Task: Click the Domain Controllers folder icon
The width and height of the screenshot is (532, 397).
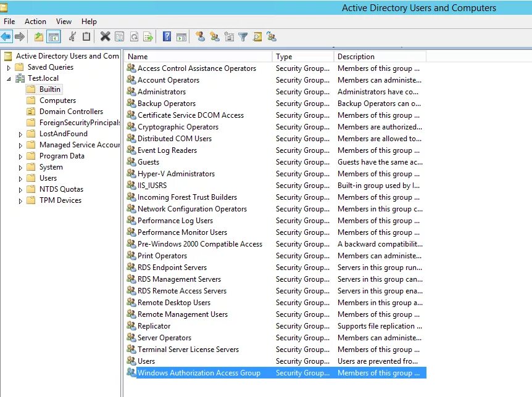Action: tap(31, 111)
